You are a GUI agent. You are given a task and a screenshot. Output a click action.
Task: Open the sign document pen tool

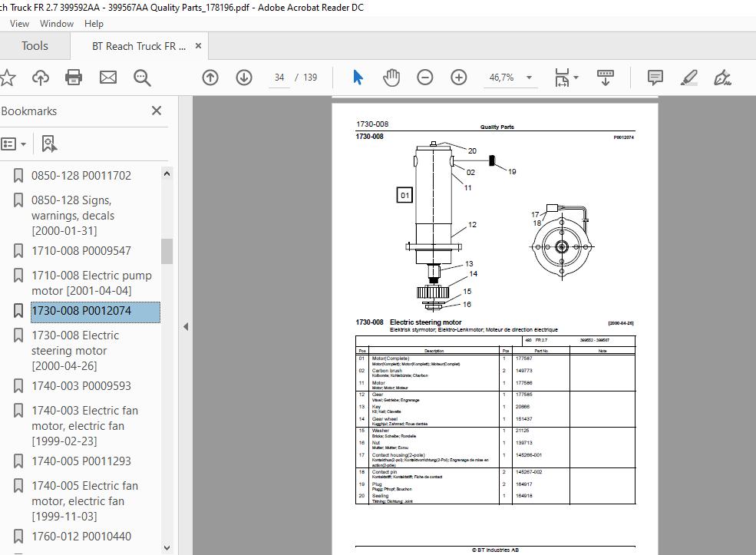click(x=722, y=78)
